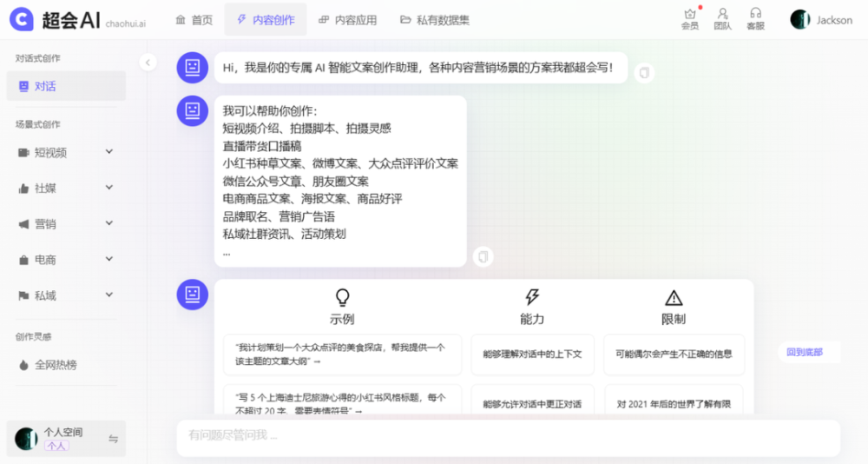
Task: Use the 上海迪士尼小红书标题 example prompt
Action: tap(343, 399)
